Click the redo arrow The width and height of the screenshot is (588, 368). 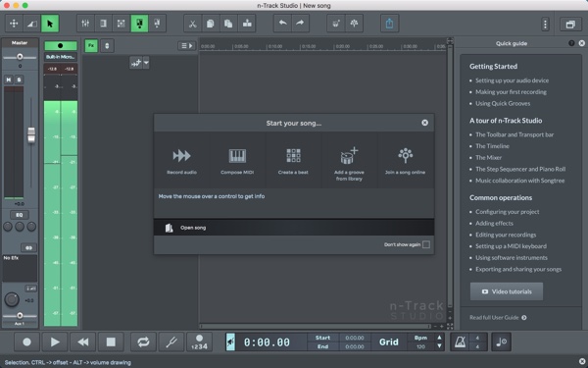[300, 24]
